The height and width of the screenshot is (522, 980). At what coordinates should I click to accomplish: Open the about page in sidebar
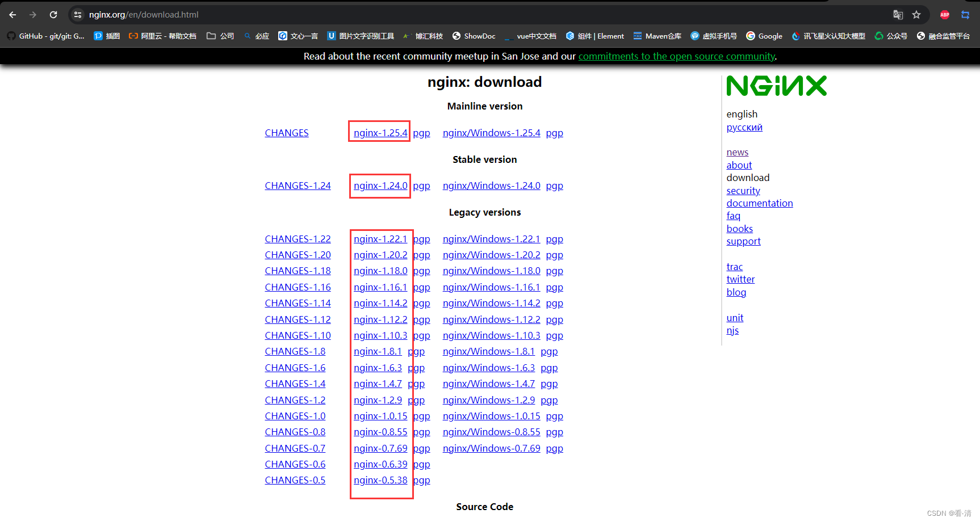click(x=739, y=165)
